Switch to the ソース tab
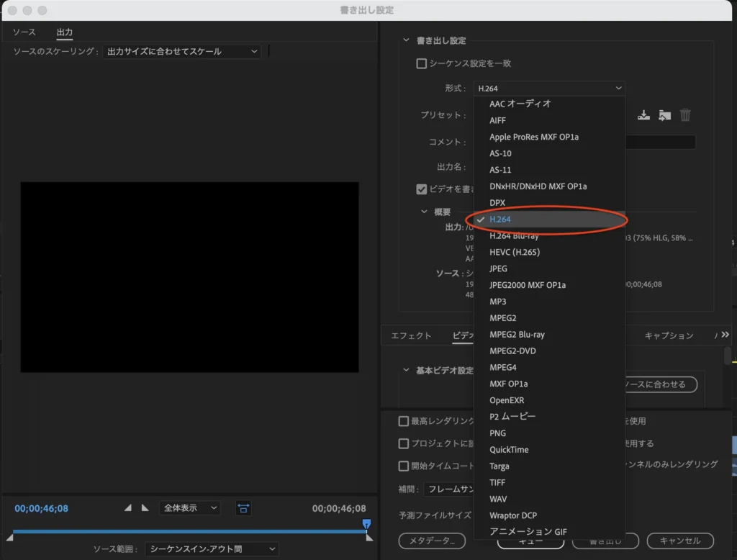Screen dimensions: 737x560 (24, 32)
